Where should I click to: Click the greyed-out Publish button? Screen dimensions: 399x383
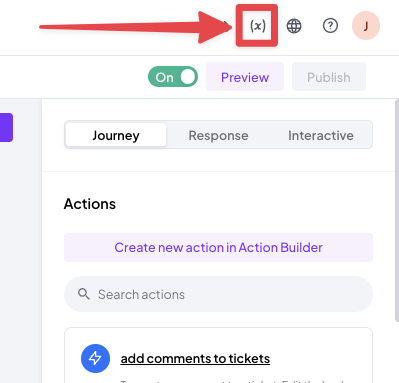pos(329,77)
